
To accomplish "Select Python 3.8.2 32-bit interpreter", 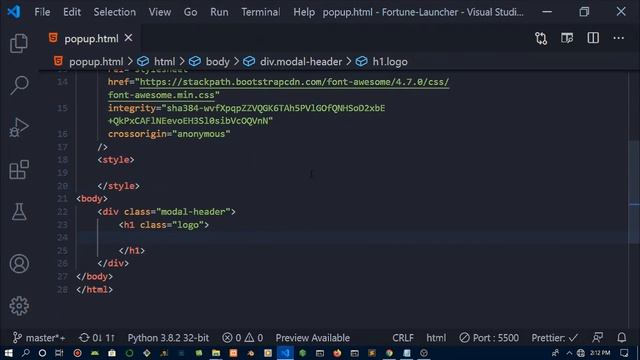I will tap(168, 338).
